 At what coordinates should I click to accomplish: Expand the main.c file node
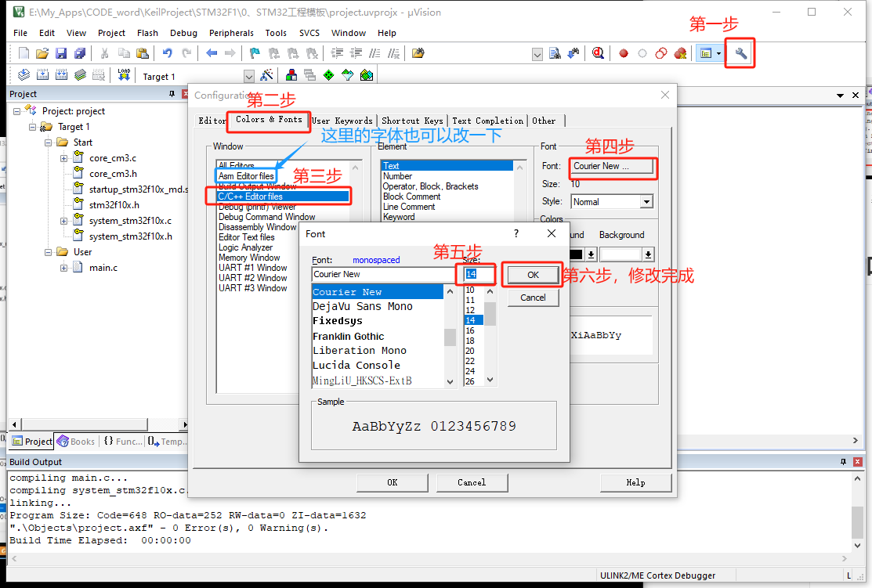click(64, 268)
